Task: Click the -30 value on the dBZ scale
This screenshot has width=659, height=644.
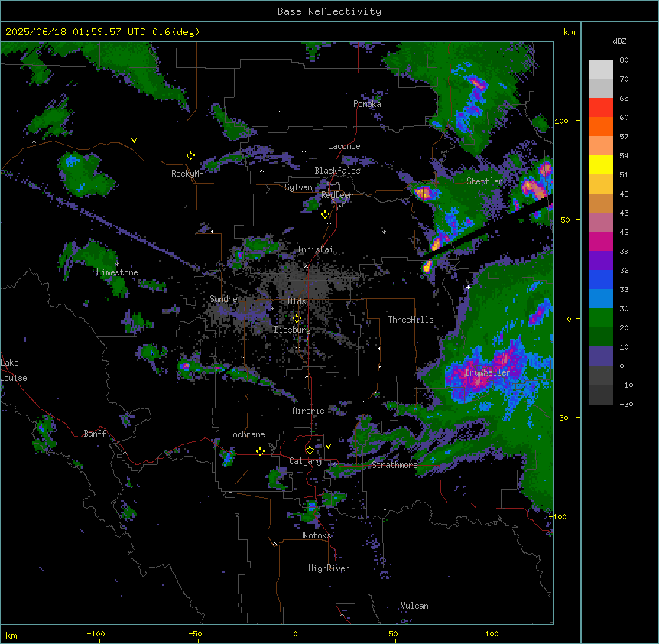Action: (x=626, y=404)
